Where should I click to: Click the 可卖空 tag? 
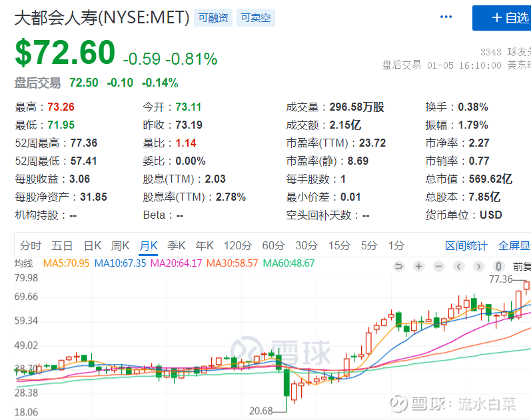(x=256, y=17)
